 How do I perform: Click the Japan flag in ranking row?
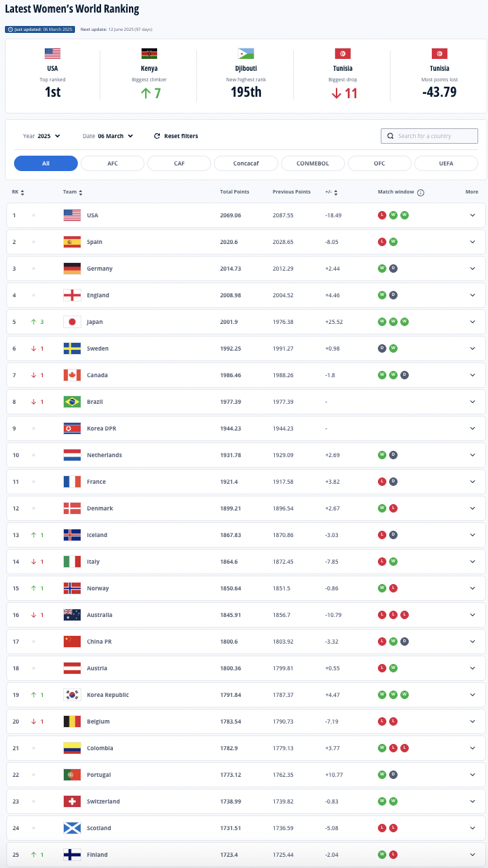72,322
